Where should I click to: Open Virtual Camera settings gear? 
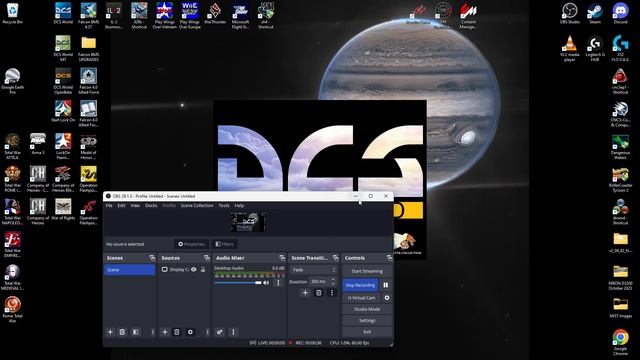pyautogui.click(x=387, y=298)
